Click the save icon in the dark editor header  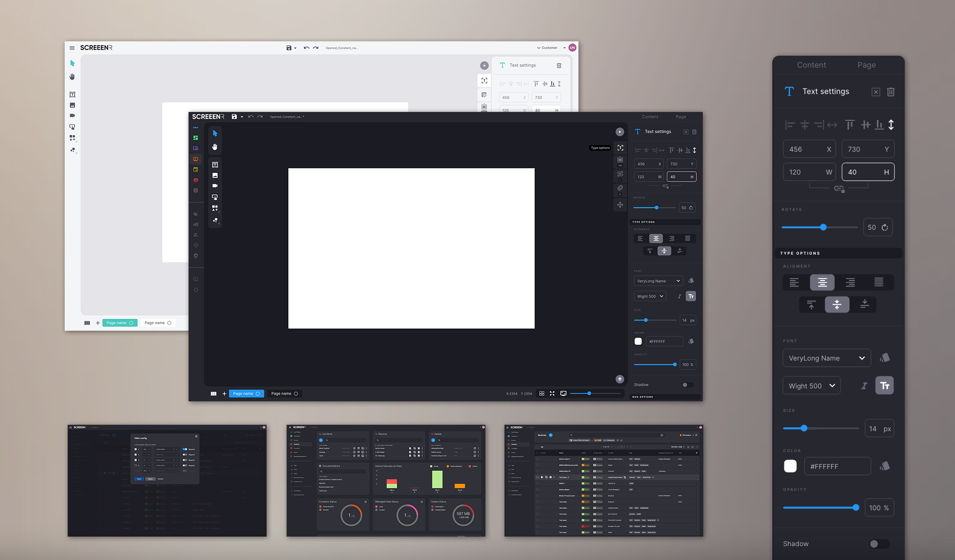[234, 117]
